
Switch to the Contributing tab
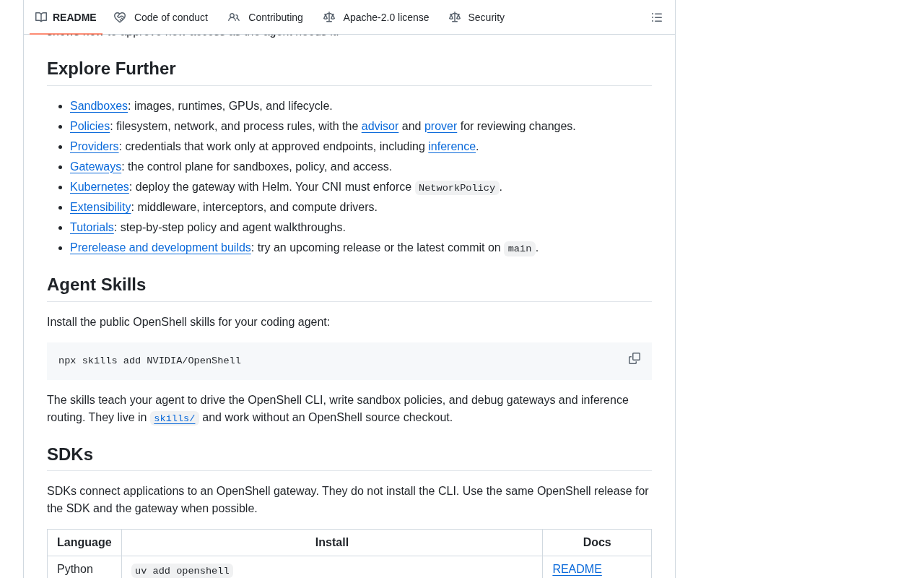point(266,17)
